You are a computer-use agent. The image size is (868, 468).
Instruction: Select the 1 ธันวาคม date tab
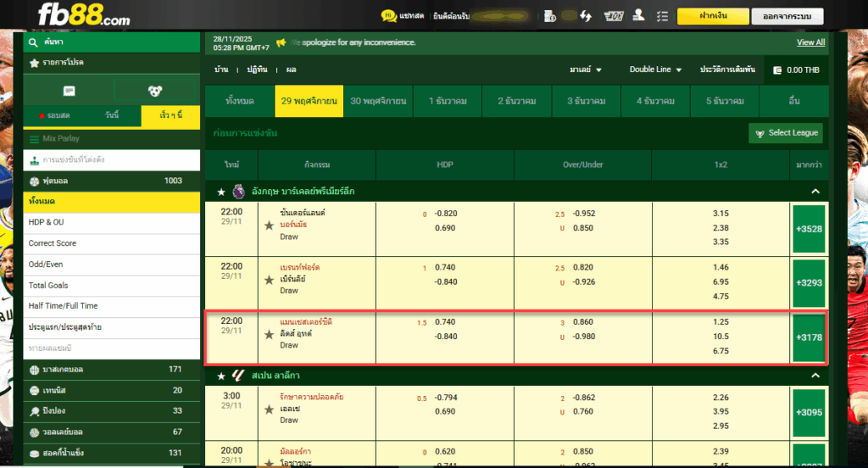click(448, 102)
